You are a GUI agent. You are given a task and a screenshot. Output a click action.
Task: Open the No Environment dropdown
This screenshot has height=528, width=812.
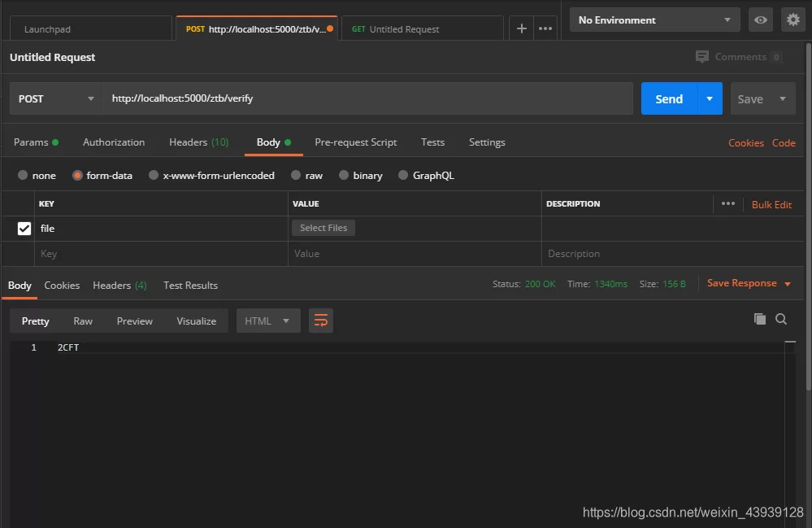tap(654, 20)
